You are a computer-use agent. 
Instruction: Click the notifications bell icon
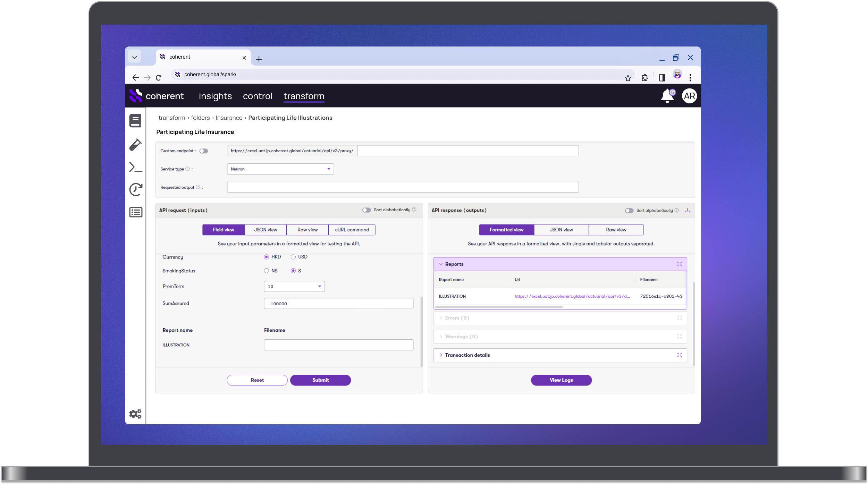[x=667, y=96]
